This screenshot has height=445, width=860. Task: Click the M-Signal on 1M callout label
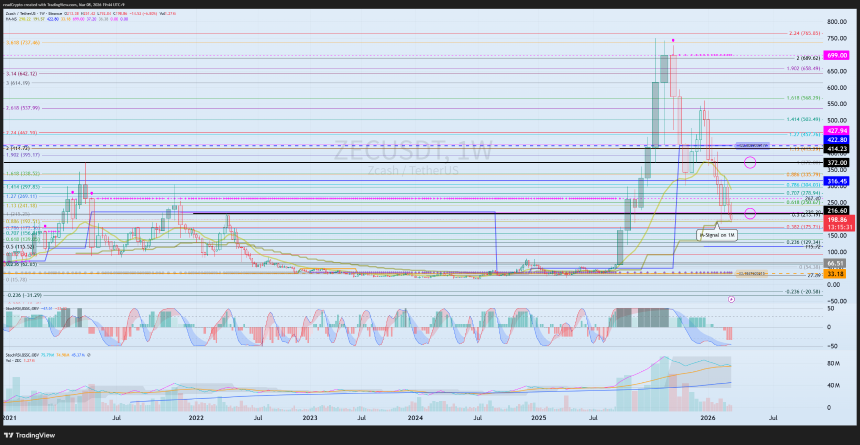717,235
